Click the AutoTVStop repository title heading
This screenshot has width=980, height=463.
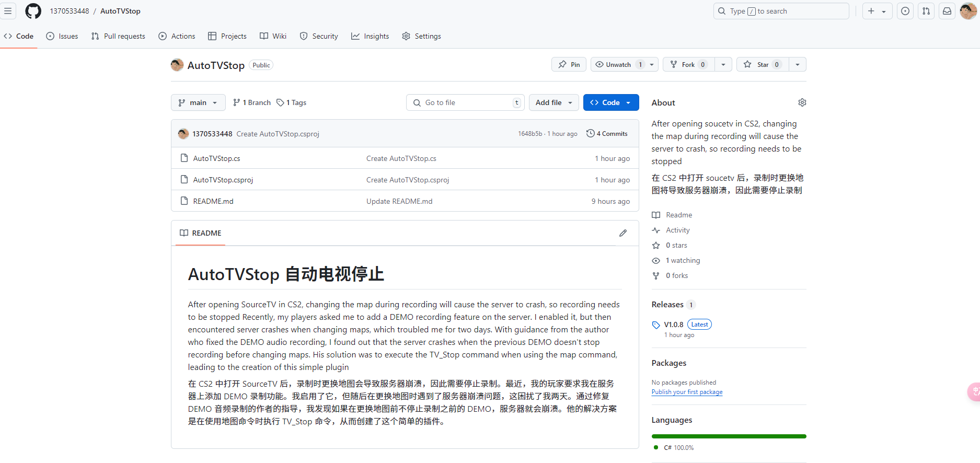coord(216,65)
